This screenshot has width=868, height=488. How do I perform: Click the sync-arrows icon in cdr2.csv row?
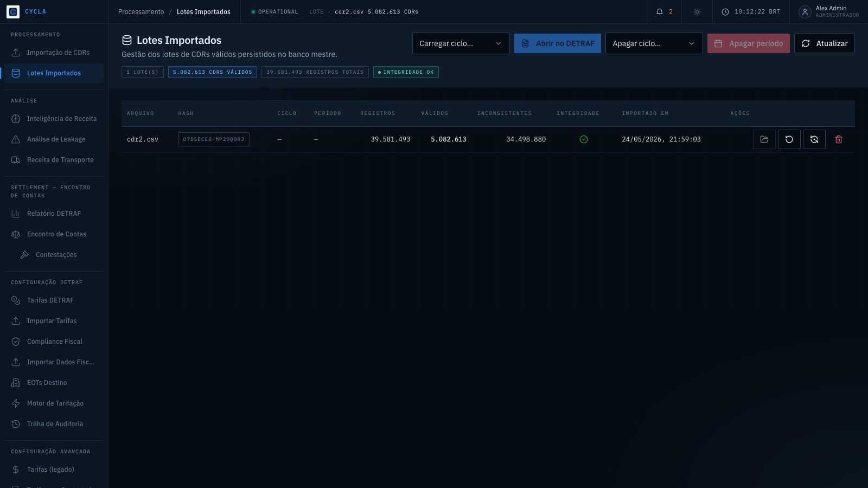[x=814, y=139]
